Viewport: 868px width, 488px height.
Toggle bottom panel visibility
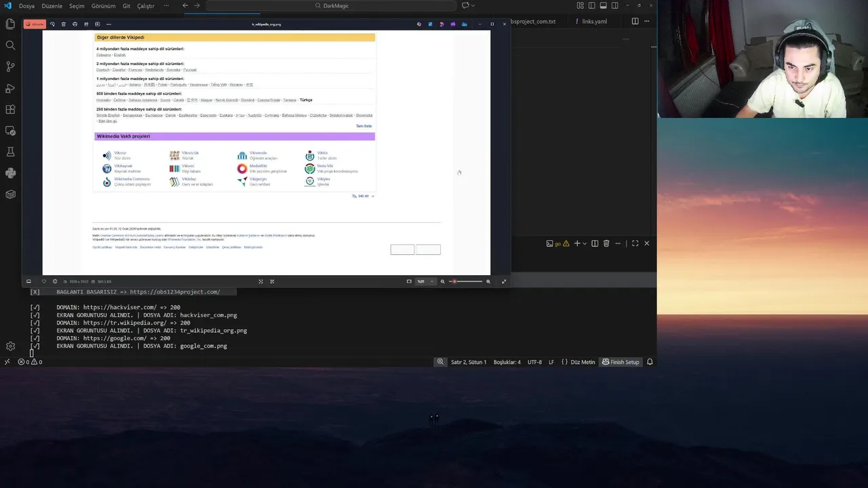(604, 6)
